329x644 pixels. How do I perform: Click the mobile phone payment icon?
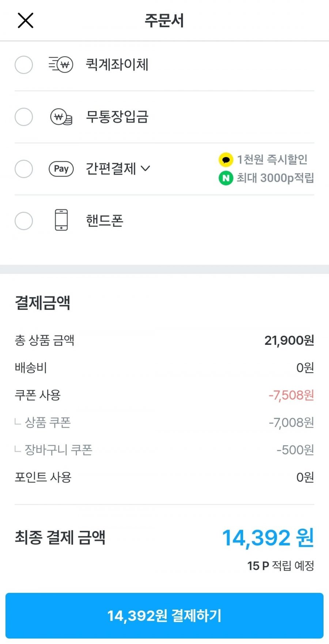click(61, 220)
